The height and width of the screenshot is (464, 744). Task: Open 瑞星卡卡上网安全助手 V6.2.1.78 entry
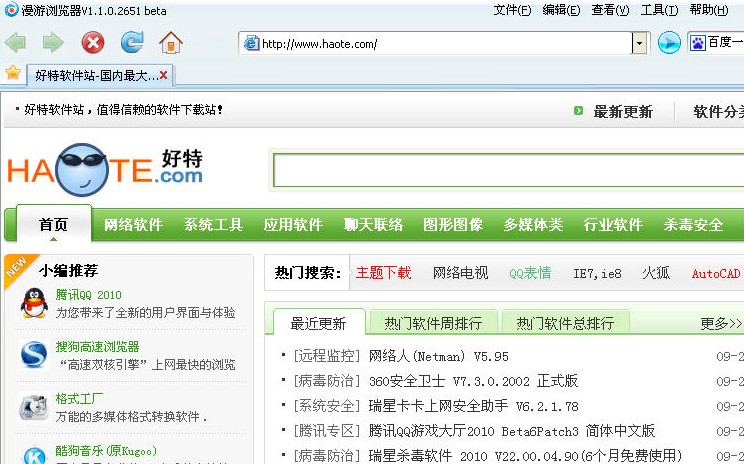(474, 406)
